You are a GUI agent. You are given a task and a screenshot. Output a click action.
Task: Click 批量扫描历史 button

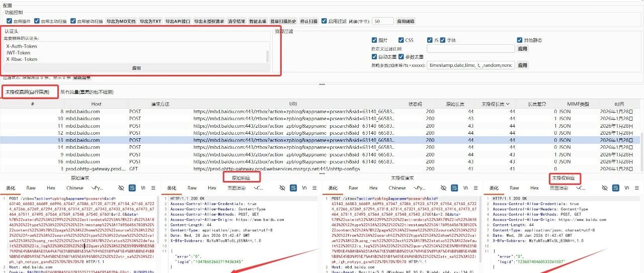tap(284, 21)
